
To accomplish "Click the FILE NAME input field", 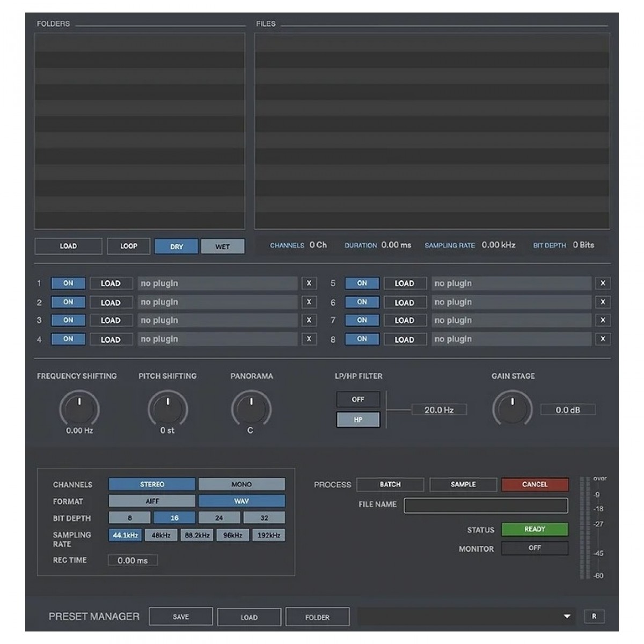I will (x=485, y=506).
